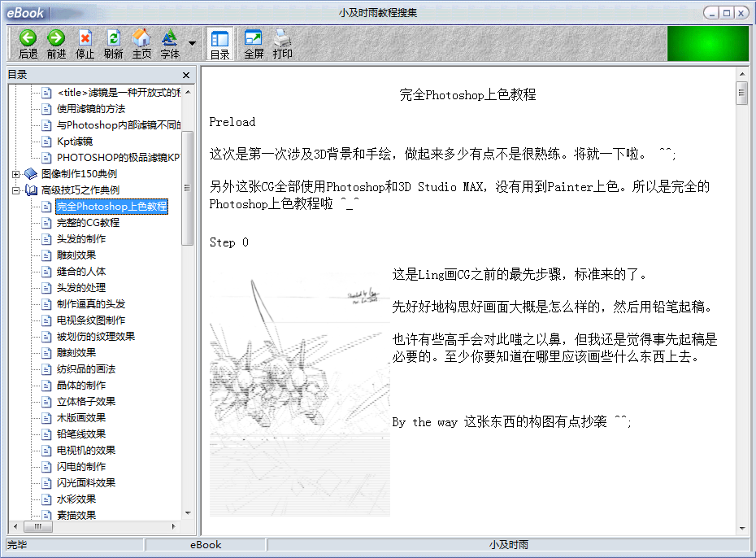
Task: Open 使用滤镜的方法 topic
Action: pos(91,109)
